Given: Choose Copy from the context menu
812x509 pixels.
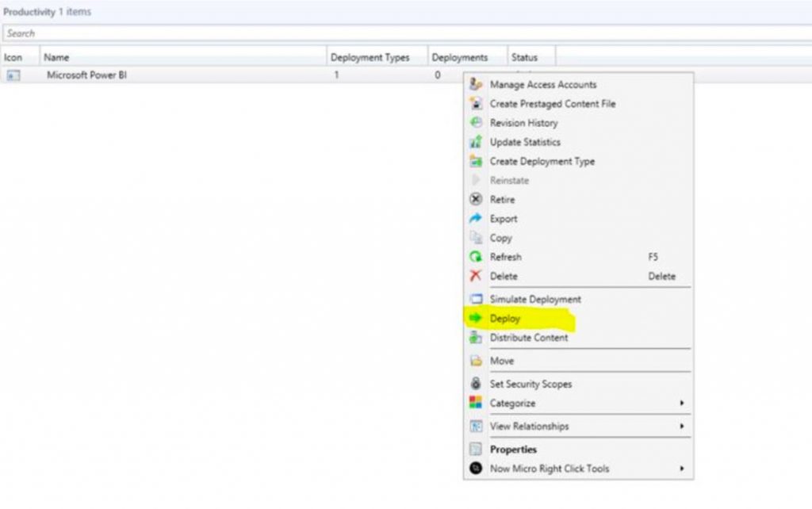Looking at the screenshot, I should click(501, 238).
